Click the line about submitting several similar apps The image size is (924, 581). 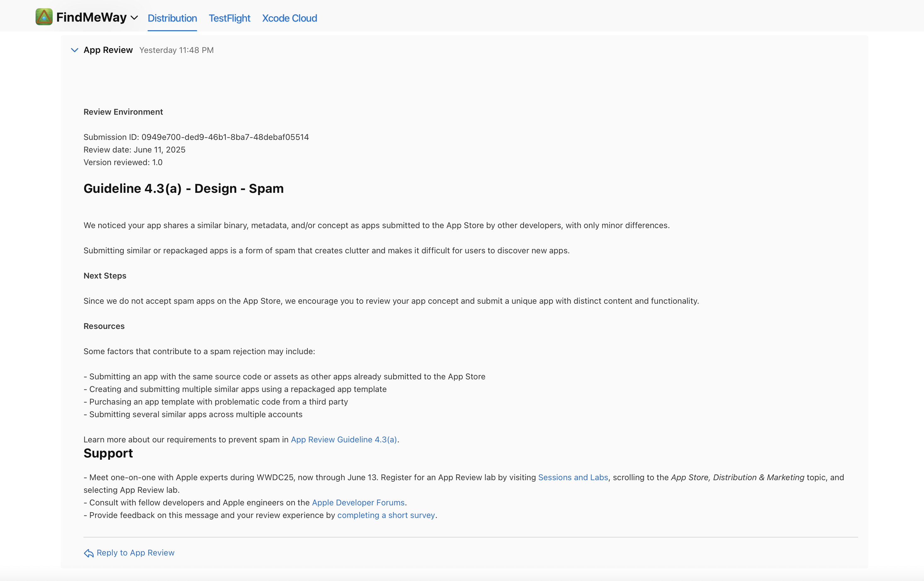pos(193,414)
